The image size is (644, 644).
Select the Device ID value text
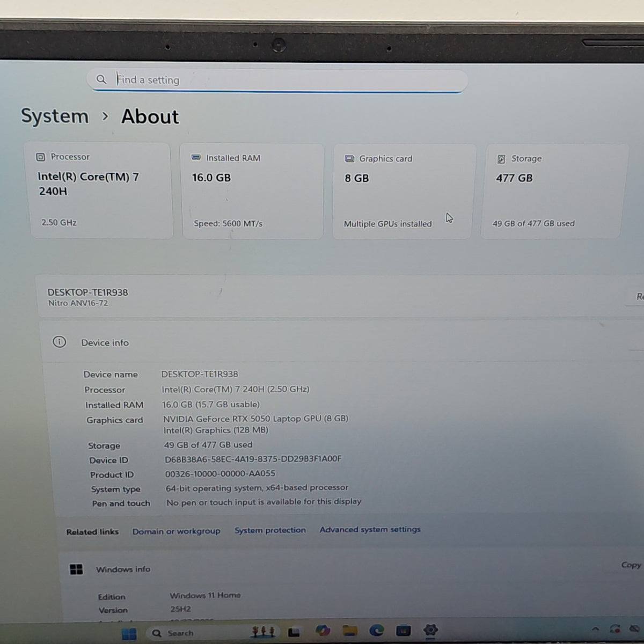tap(253, 459)
